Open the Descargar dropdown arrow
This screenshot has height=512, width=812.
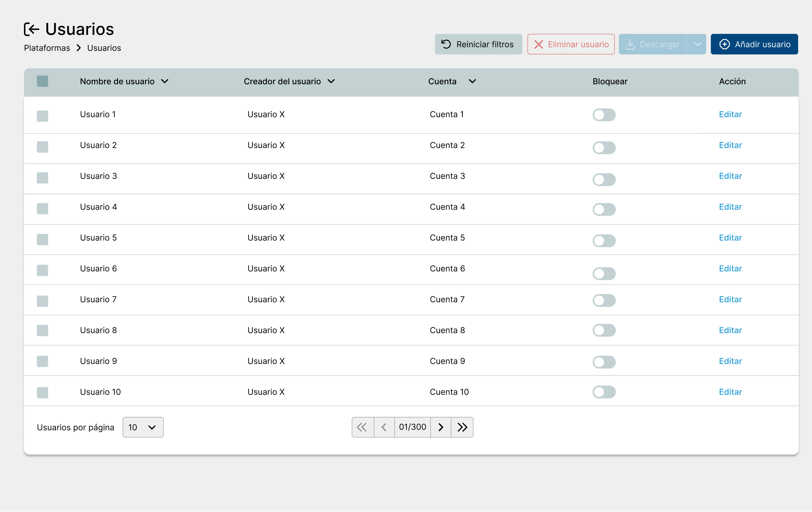(x=697, y=44)
